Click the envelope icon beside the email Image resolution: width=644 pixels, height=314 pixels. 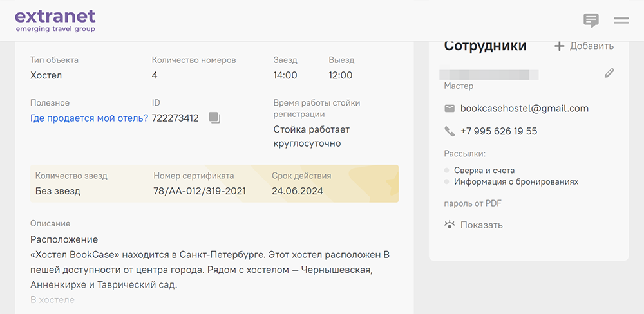(x=450, y=109)
